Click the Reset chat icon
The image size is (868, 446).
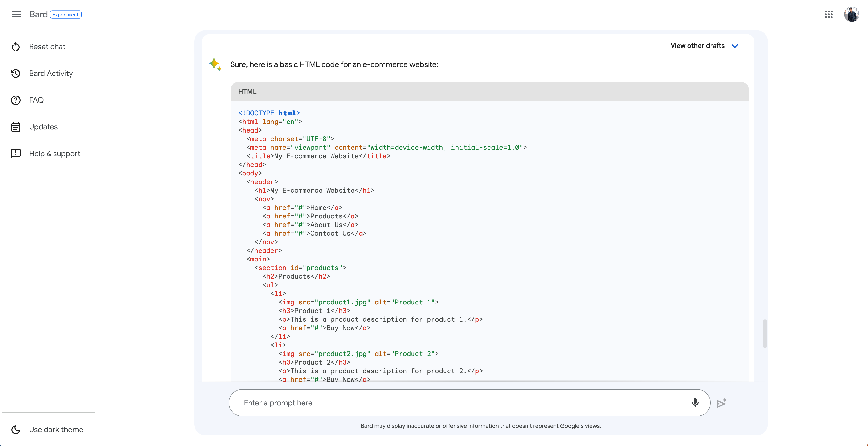pyautogui.click(x=16, y=47)
